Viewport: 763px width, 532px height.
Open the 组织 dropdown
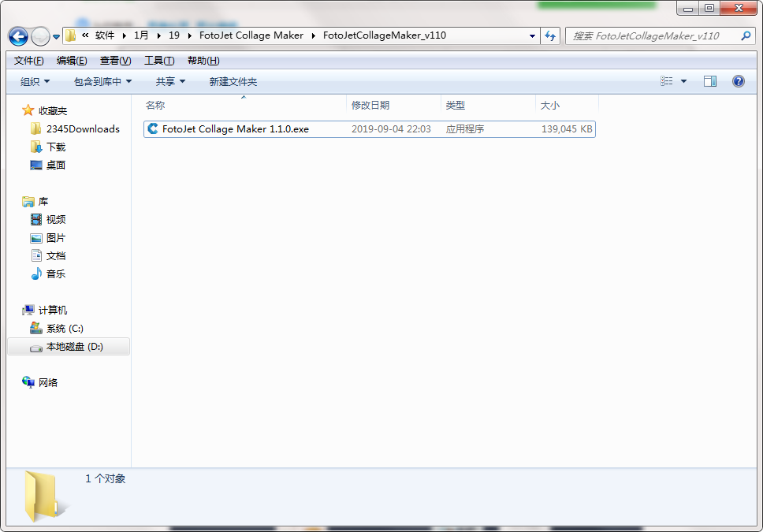[35, 81]
